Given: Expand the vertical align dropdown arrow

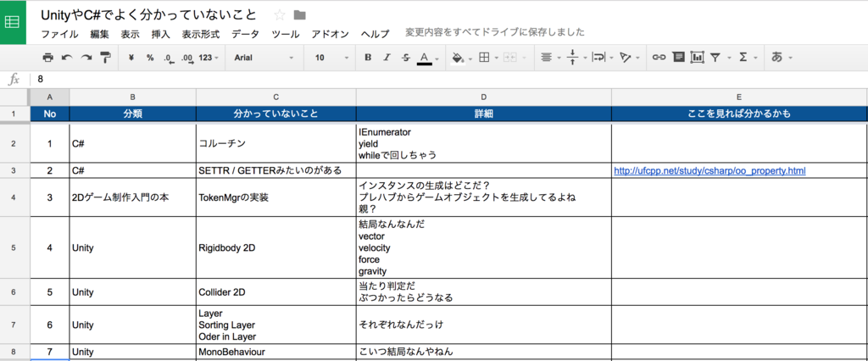Looking at the screenshot, I should point(585,58).
